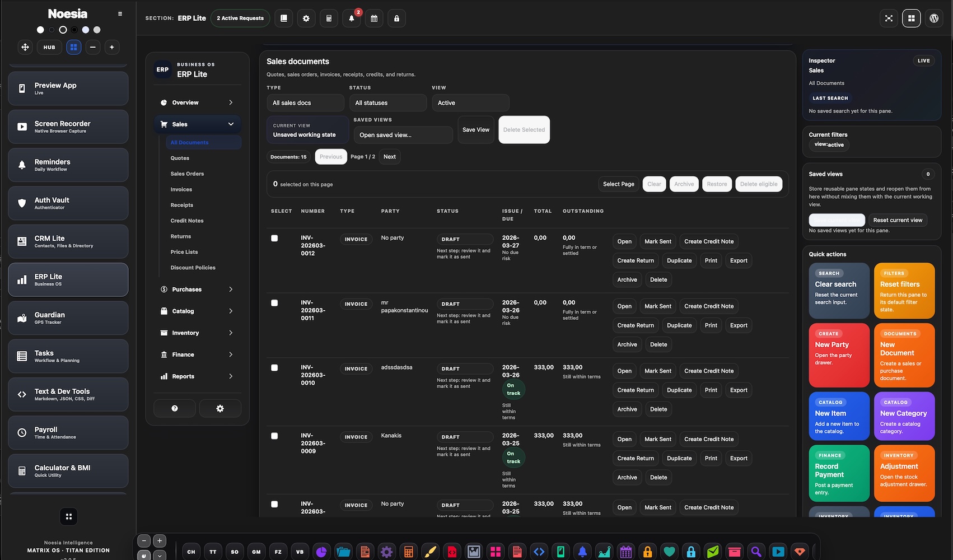Click Mark Sent for INV-202603-0012
This screenshot has width=953, height=560.
pos(658,241)
